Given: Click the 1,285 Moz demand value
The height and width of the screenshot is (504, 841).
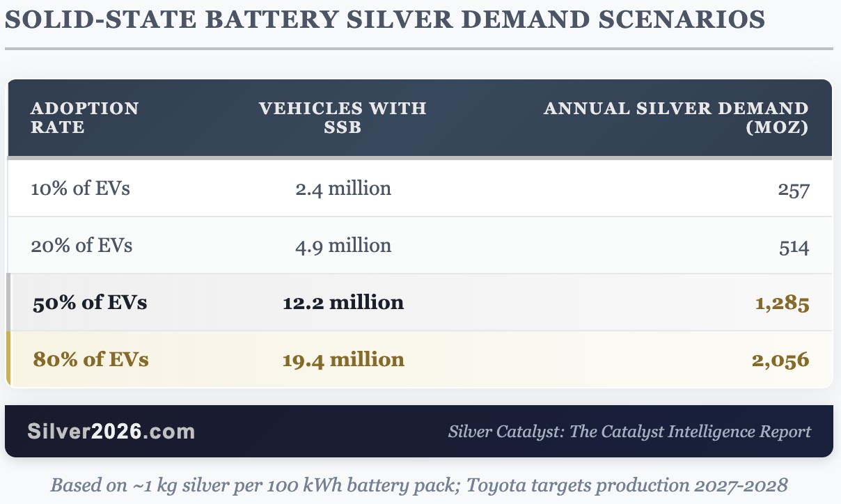Looking at the screenshot, I should pyautogui.click(x=783, y=304).
